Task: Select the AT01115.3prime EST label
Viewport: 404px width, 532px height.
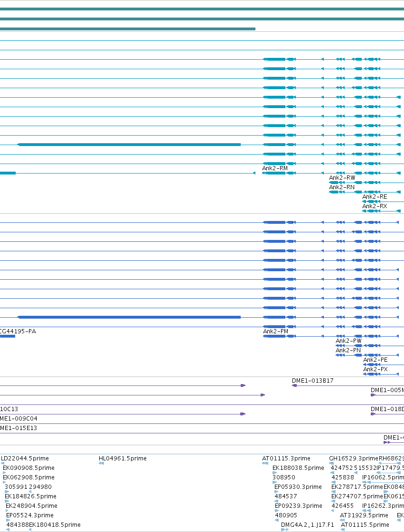Action: tap(286, 459)
